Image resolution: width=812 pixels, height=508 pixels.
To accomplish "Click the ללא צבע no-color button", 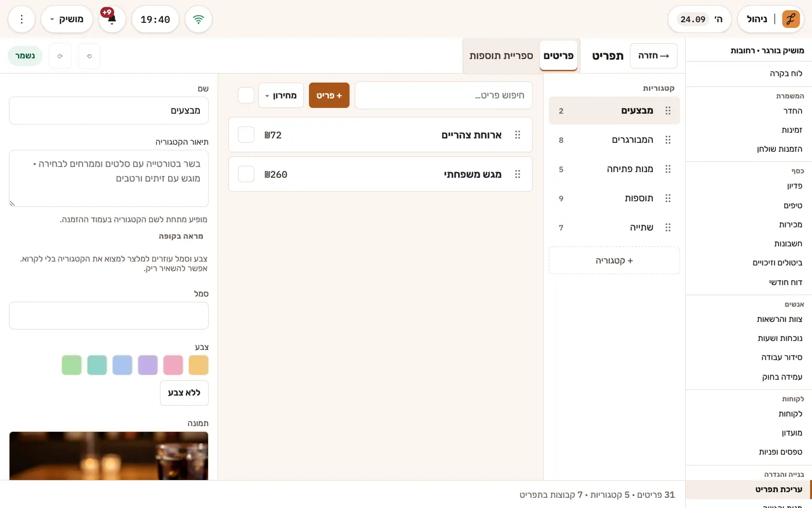I will pyautogui.click(x=184, y=393).
